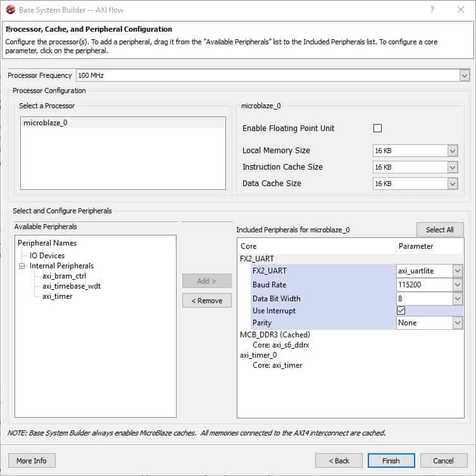The image size is (476, 476).
Task: Select IO Devices in peripheral tree
Action: (47, 256)
